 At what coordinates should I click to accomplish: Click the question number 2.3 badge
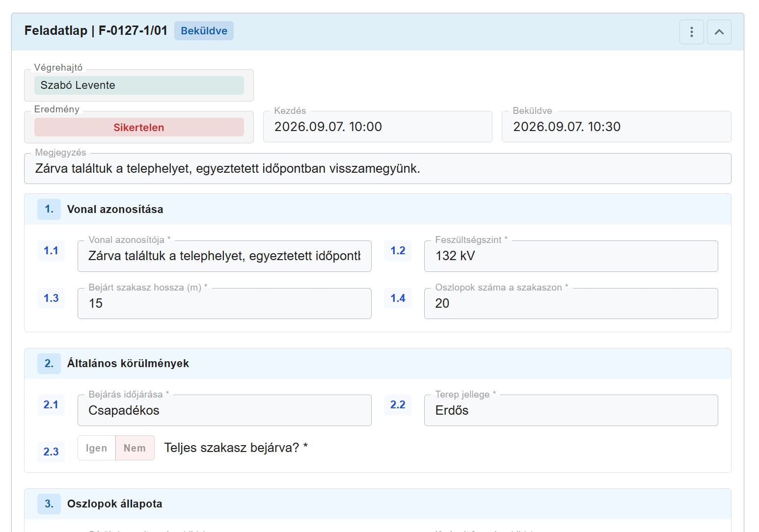51,452
